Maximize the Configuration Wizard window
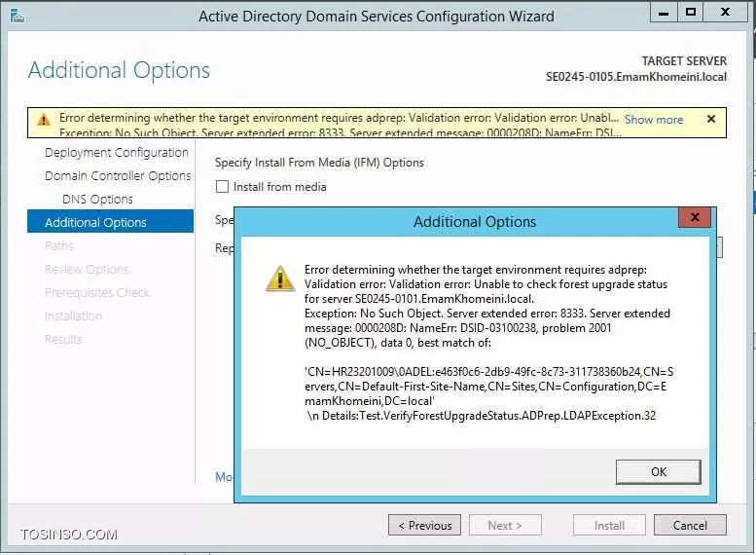 691,13
